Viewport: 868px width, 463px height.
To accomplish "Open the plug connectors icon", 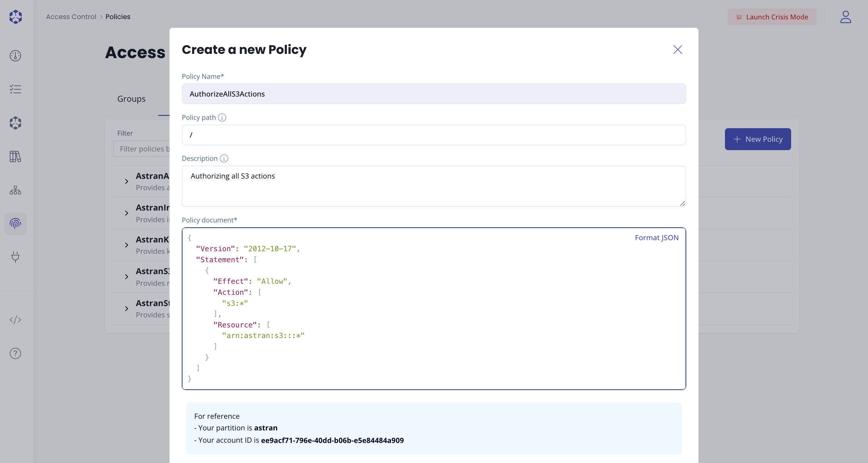I will point(15,257).
